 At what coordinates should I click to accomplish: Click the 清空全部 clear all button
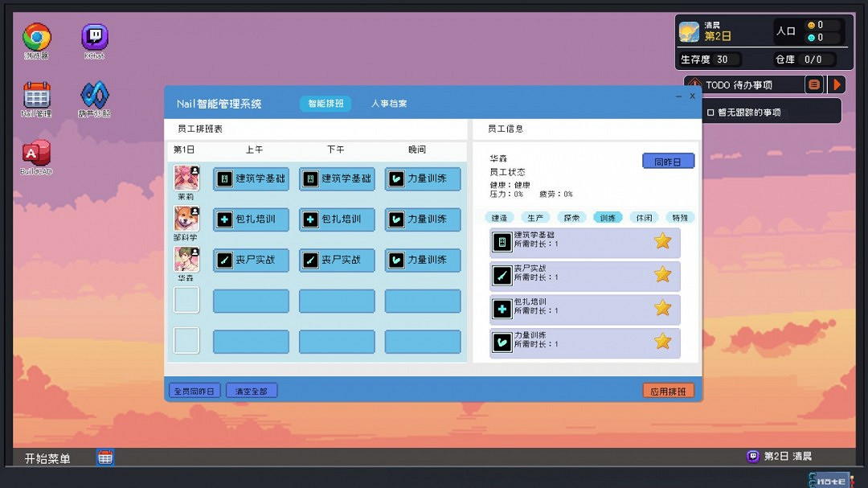252,390
